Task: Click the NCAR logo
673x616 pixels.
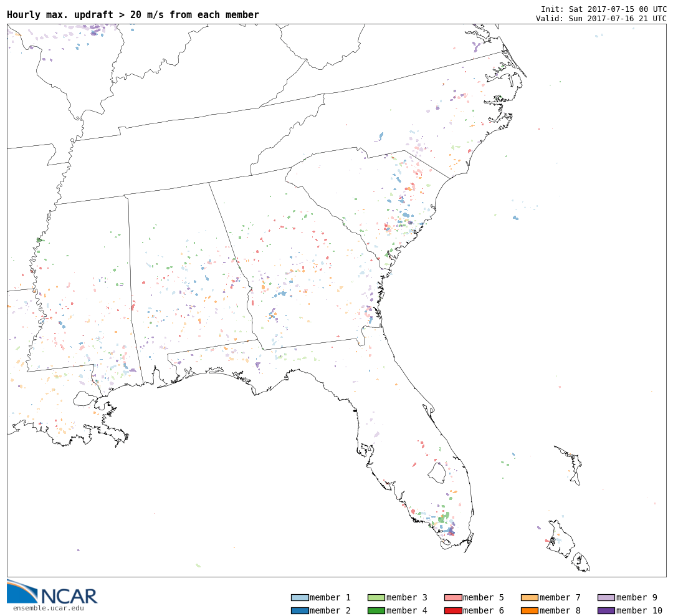Action: 52,592
